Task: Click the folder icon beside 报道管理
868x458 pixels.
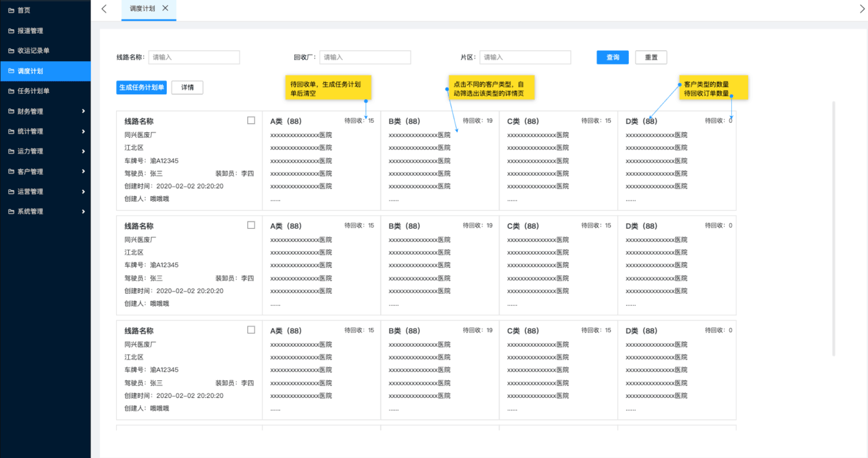Action: pyautogui.click(x=11, y=31)
